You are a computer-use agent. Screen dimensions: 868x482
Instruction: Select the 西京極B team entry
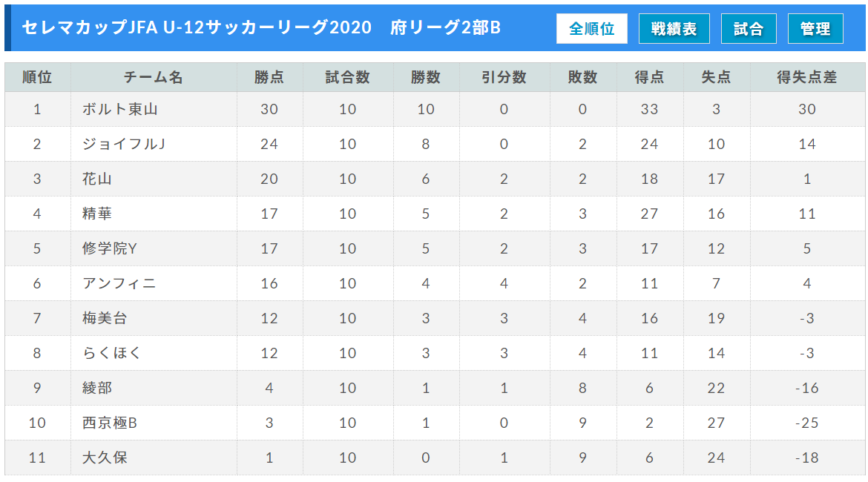110,423
